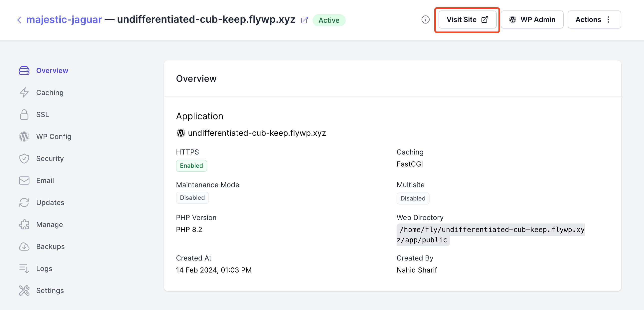Click the PHP 8.2 version value
The height and width of the screenshot is (310, 644).
[x=189, y=229]
